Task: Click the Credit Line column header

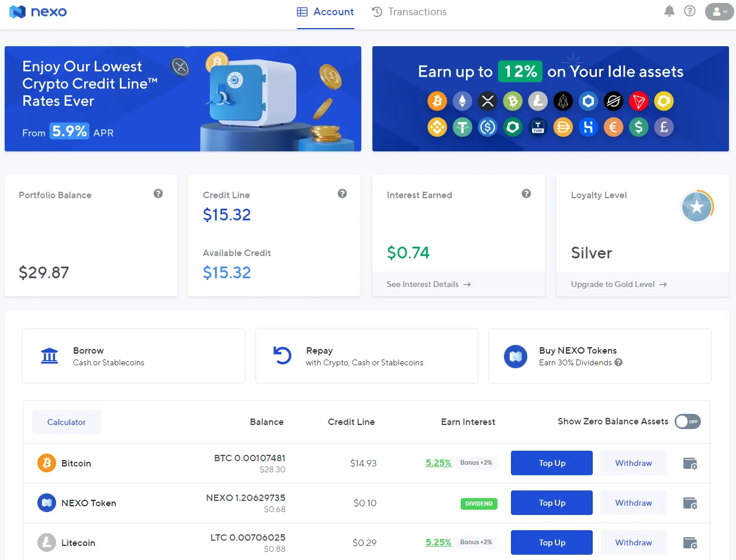Action: (351, 422)
